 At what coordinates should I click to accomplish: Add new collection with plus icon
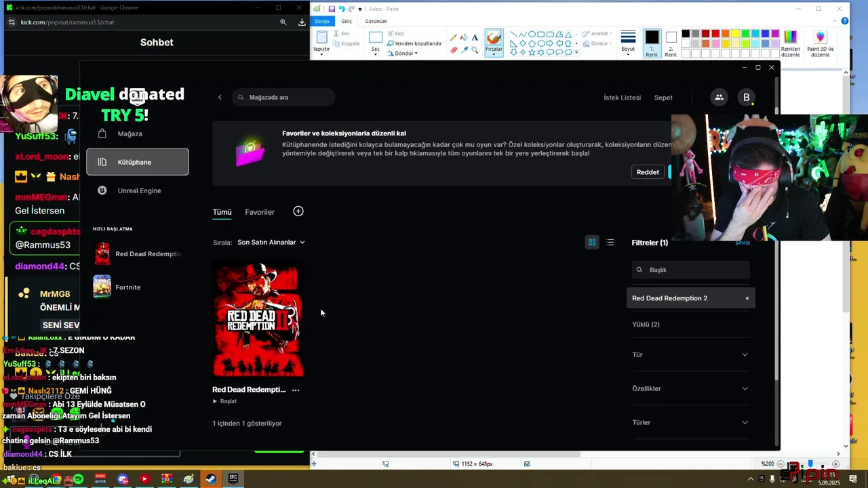coord(298,211)
